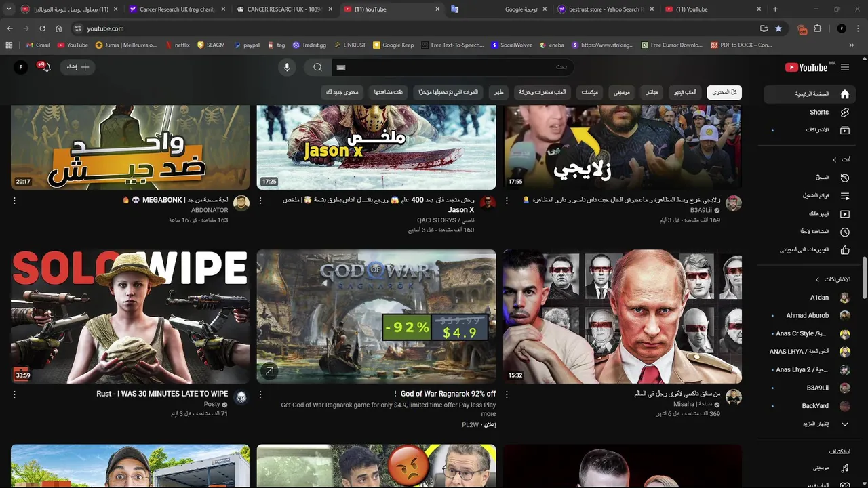Open Liked videos thumbs-up icon

click(844, 250)
